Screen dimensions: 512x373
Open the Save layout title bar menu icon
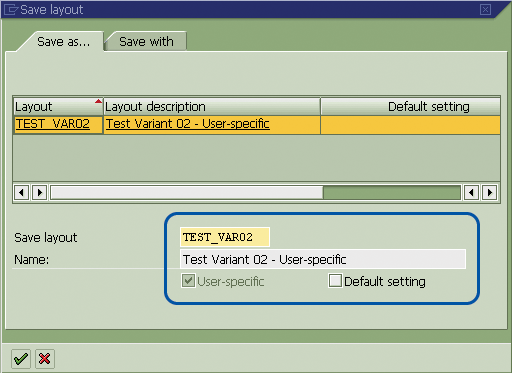point(10,9)
